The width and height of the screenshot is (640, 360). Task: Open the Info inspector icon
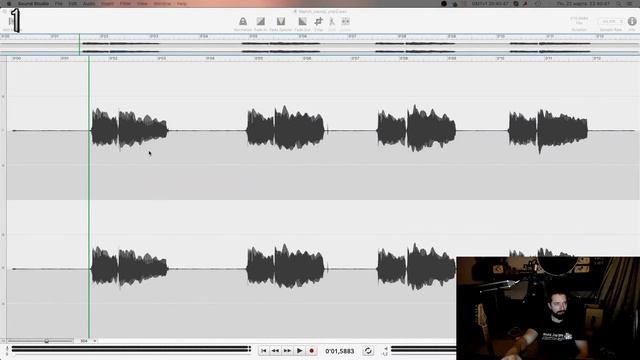coord(632,21)
